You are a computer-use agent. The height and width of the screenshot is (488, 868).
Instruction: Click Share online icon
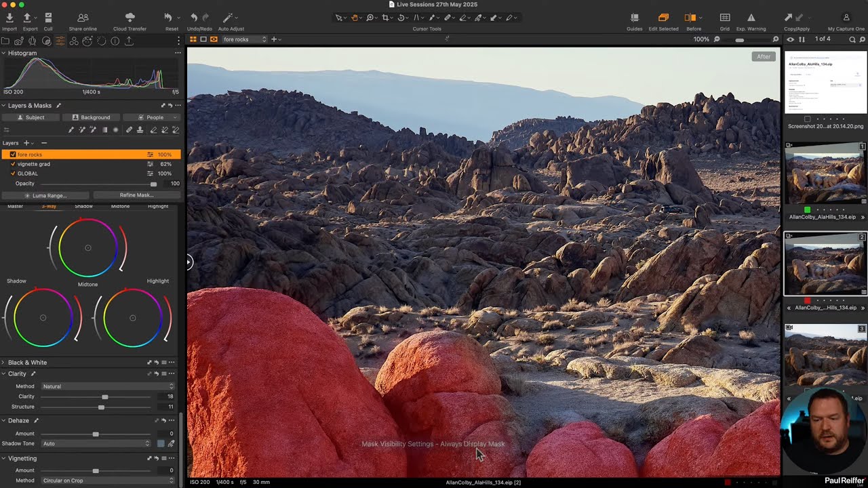(83, 18)
